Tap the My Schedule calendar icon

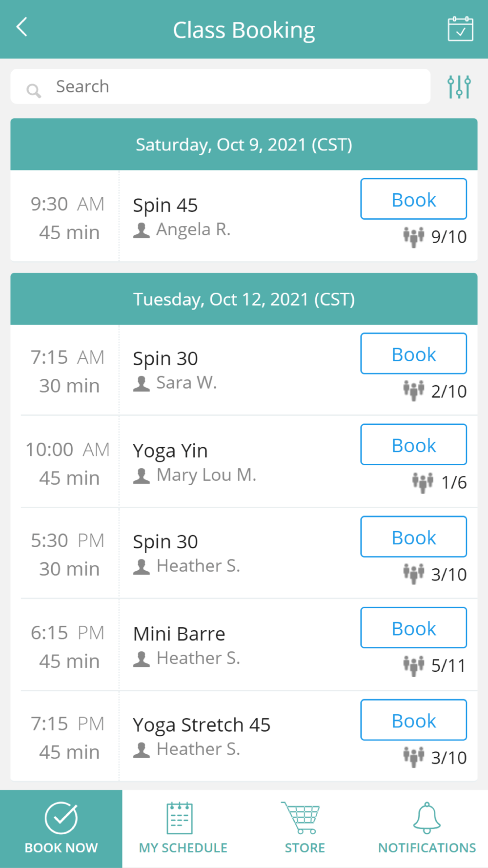coord(180,818)
